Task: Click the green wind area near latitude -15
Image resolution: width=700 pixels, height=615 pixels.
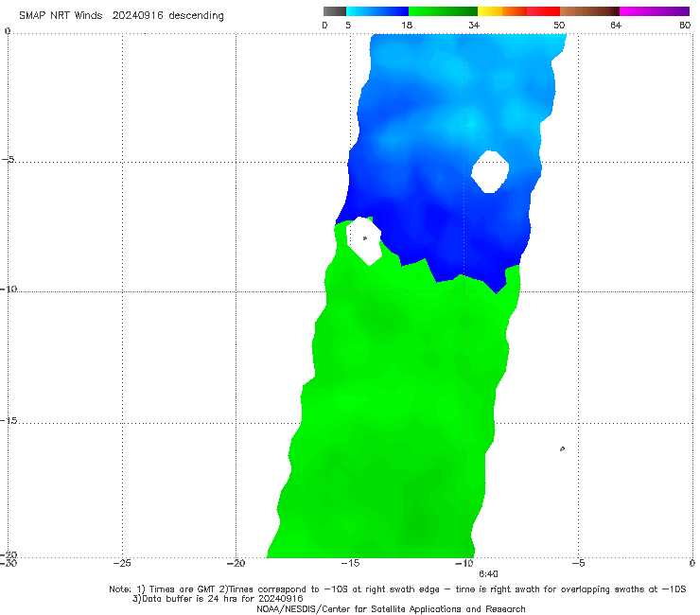Action: pos(397,422)
